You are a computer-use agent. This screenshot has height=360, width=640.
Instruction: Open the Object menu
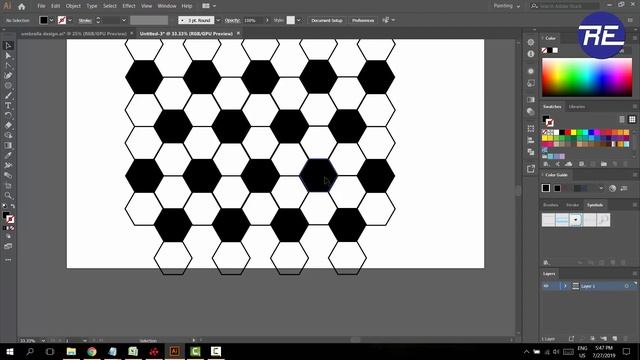73,6
